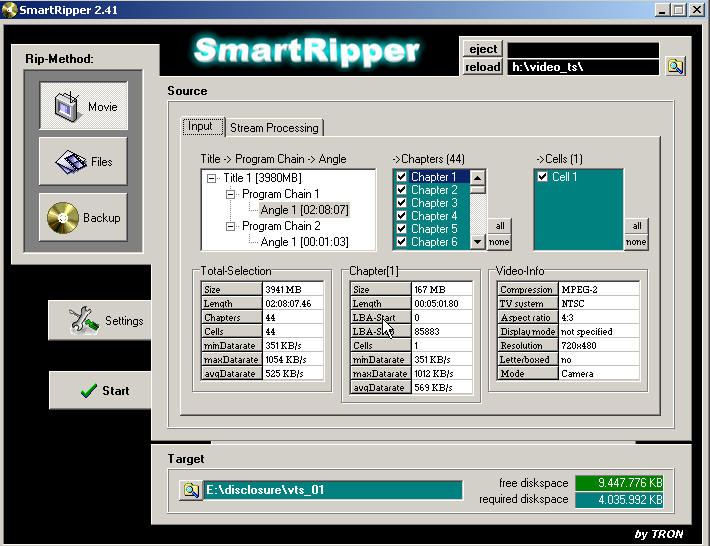Click the maxDatarate value 1054 KB/s

(293, 359)
